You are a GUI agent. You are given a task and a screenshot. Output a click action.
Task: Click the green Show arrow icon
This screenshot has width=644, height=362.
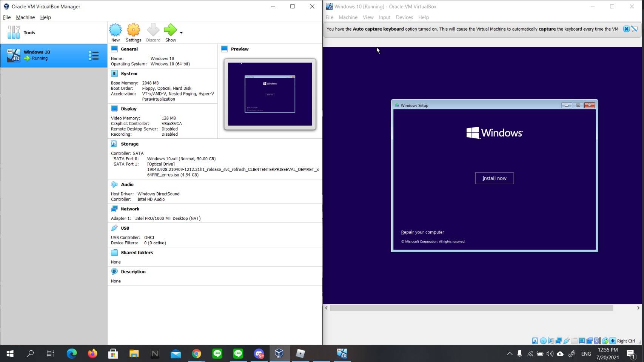[170, 30]
